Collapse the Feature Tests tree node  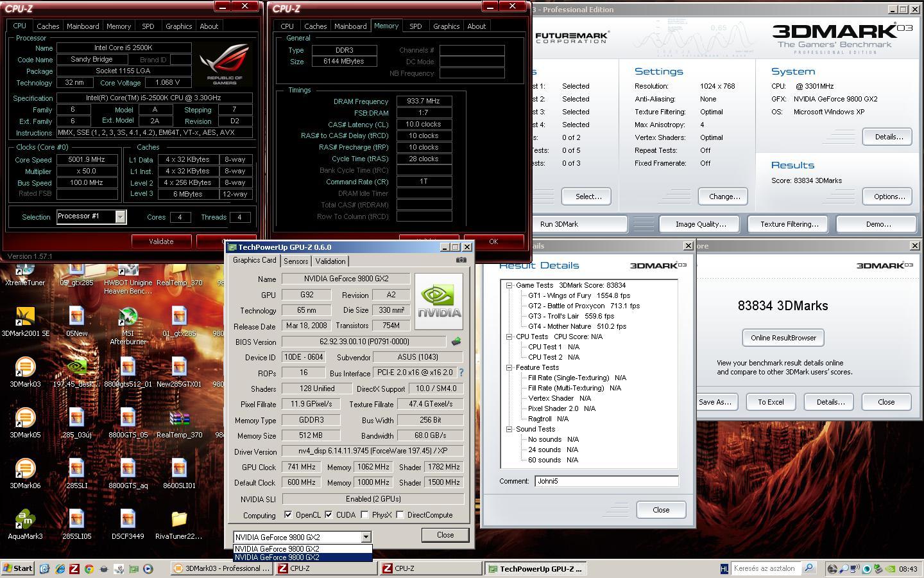509,367
